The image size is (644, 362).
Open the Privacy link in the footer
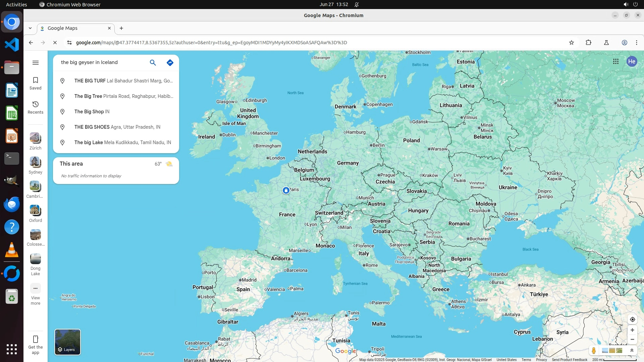(x=541, y=360)
